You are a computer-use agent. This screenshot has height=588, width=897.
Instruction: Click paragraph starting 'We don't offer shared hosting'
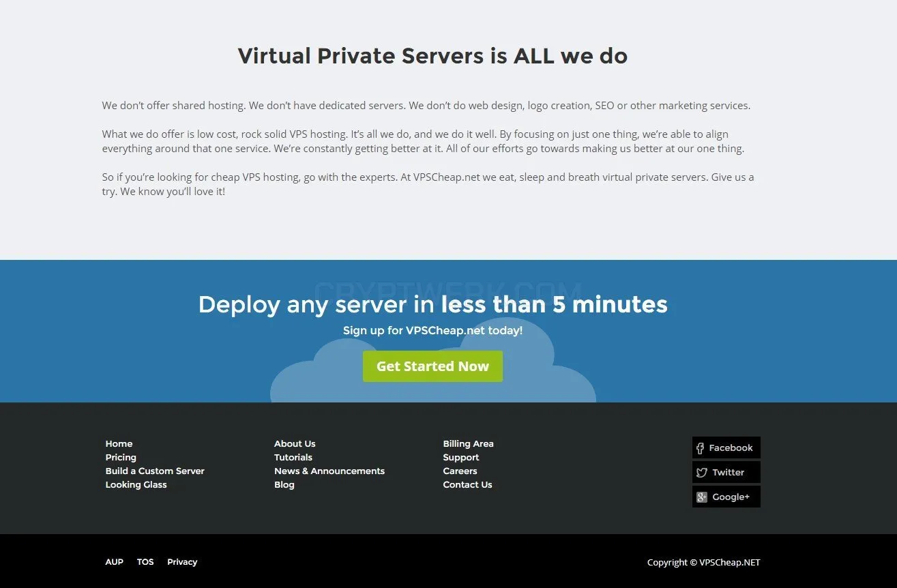tap(426, 106)
